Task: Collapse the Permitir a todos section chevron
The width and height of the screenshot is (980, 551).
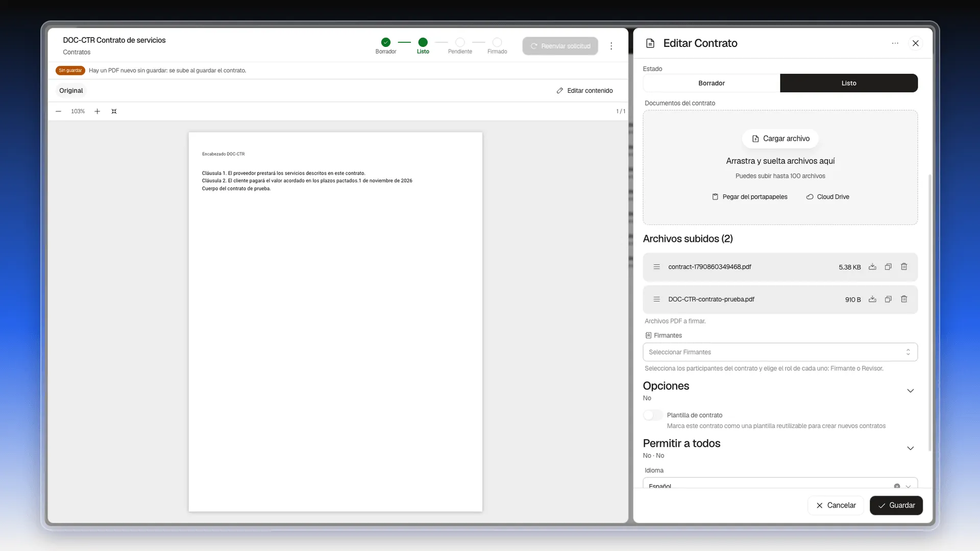Action: 910,448
